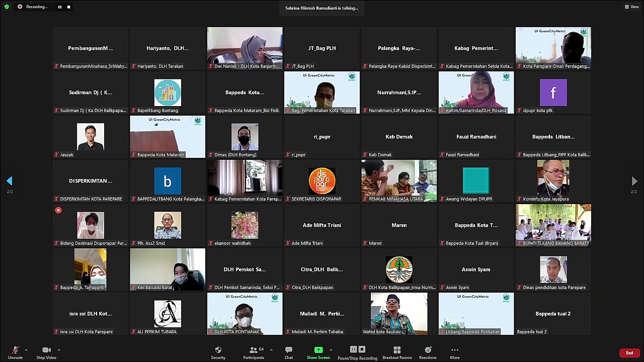Open the Chat panel
This screenshot has height=362, width=644.
coord(289,352)
